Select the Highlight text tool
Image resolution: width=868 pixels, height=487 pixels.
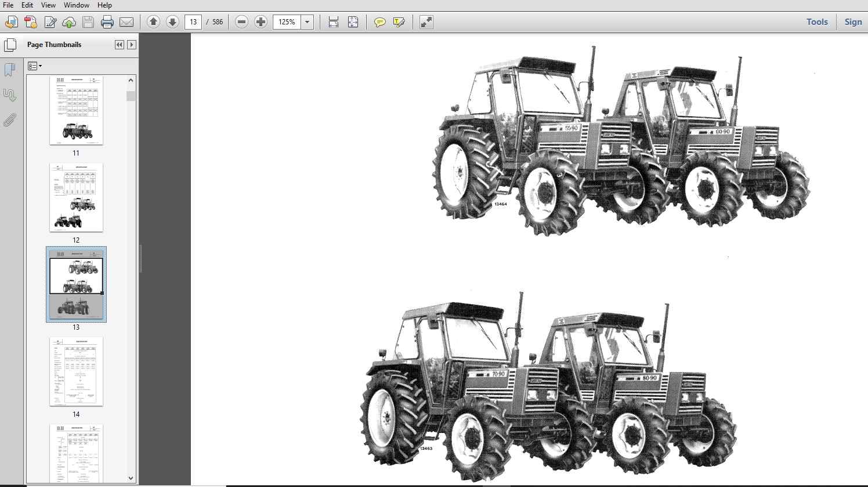pyautogui.click(x=399, y=22)
